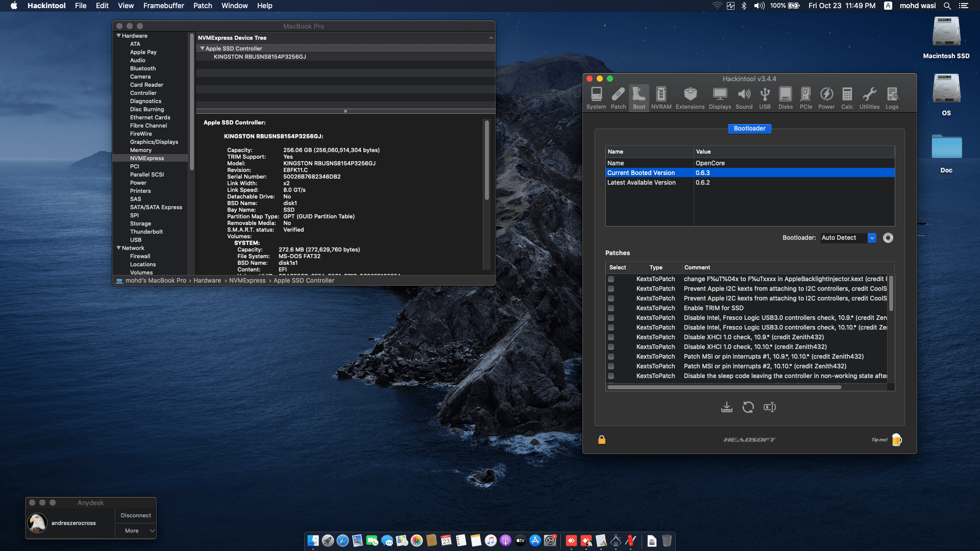Click the Bootloader tab button

(749, 129)
